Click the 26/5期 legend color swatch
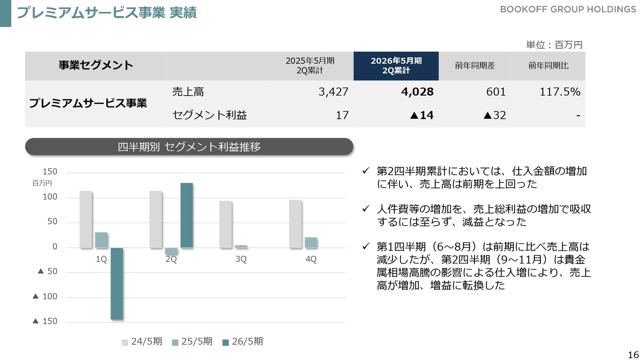Viewport: 644px width, 362px height. (225, 342)
